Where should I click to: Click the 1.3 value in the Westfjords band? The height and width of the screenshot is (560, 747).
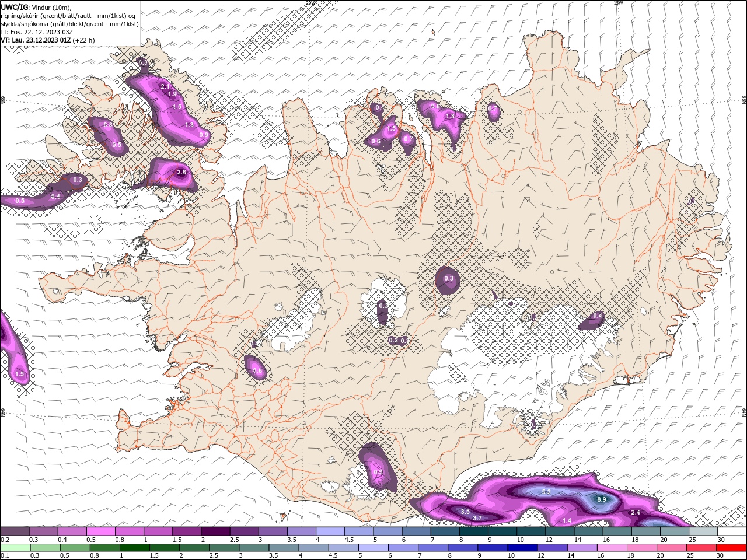pos(189,125)
